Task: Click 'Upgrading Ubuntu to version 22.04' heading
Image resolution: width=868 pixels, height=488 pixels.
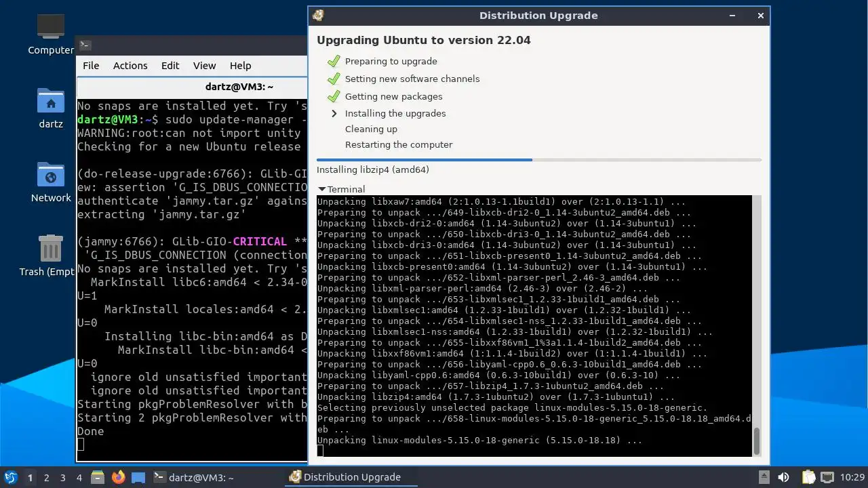Action: (x=424, y=40)
